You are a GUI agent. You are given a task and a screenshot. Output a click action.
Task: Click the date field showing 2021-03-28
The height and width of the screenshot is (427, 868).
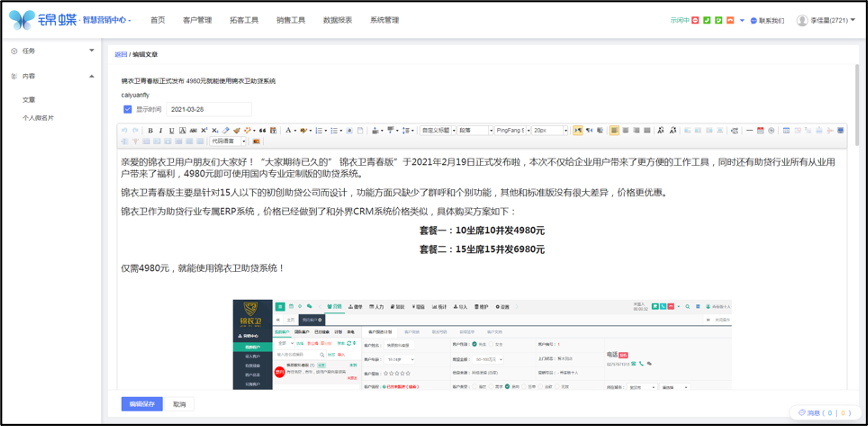(209, 109)
